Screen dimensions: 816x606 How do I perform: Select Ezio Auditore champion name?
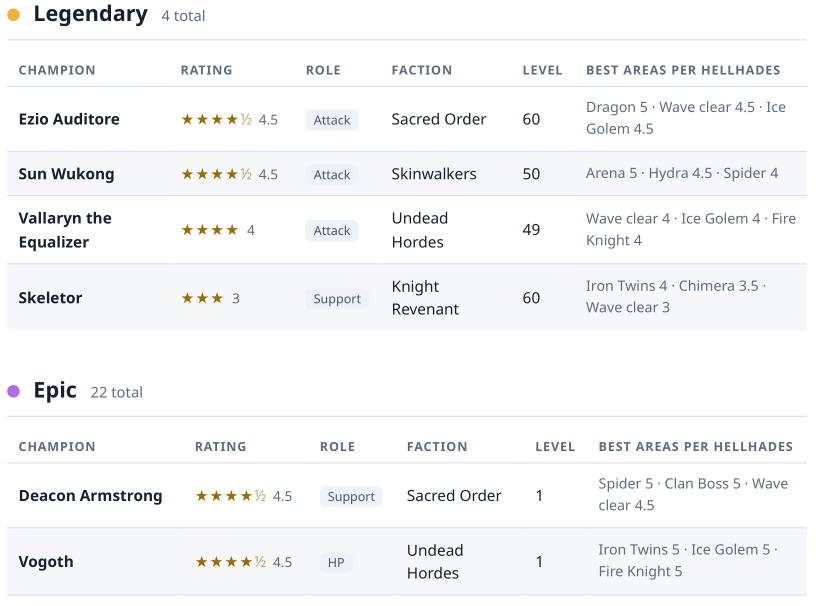tap(69, 119)
